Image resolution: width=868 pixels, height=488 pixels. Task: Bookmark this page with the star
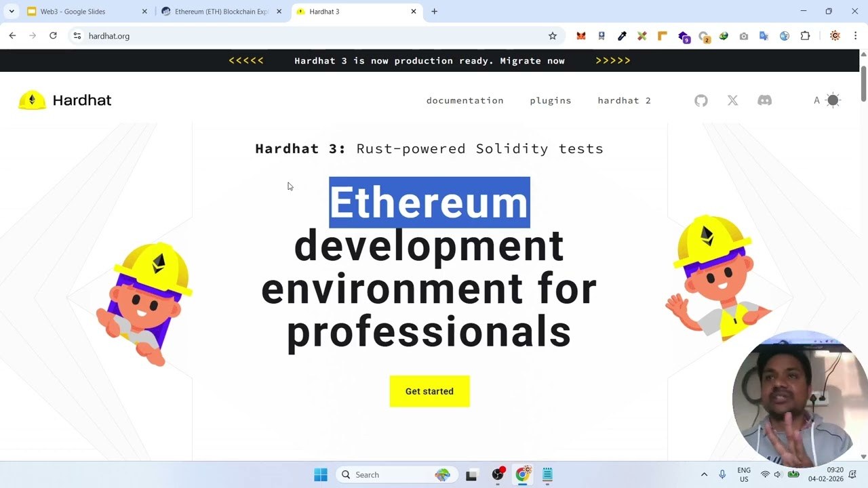[x=553, y=36]
